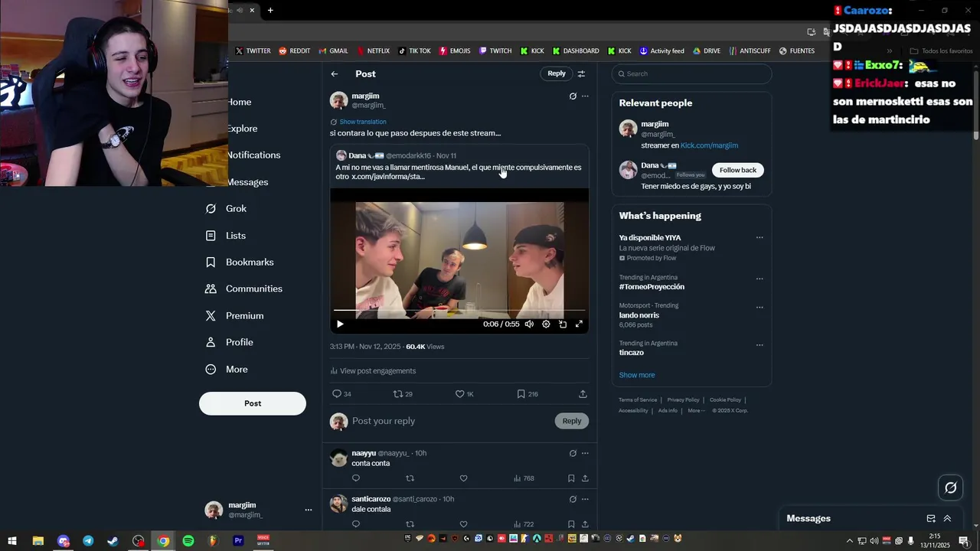Image resolution: width=980 pixels, height=551 pixels.
Task: Open Terms of Service footer link
Action: point(638,400)
